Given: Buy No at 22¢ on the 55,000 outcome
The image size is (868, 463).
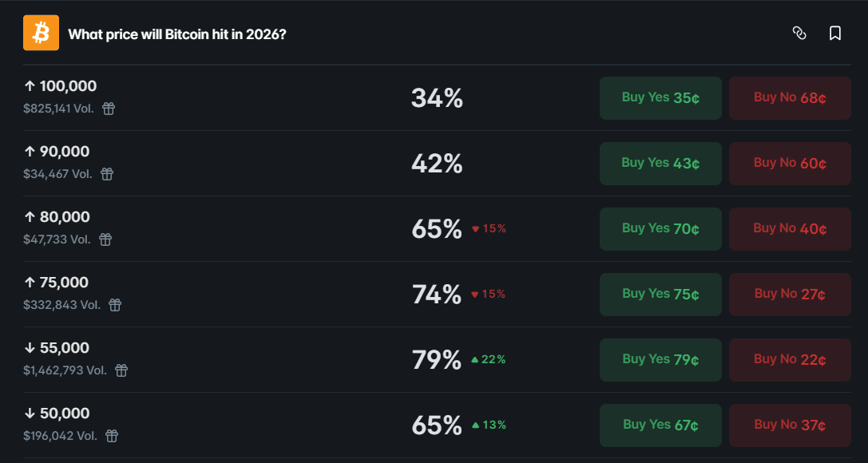Looking at the screenshot, I should point(789,359).
